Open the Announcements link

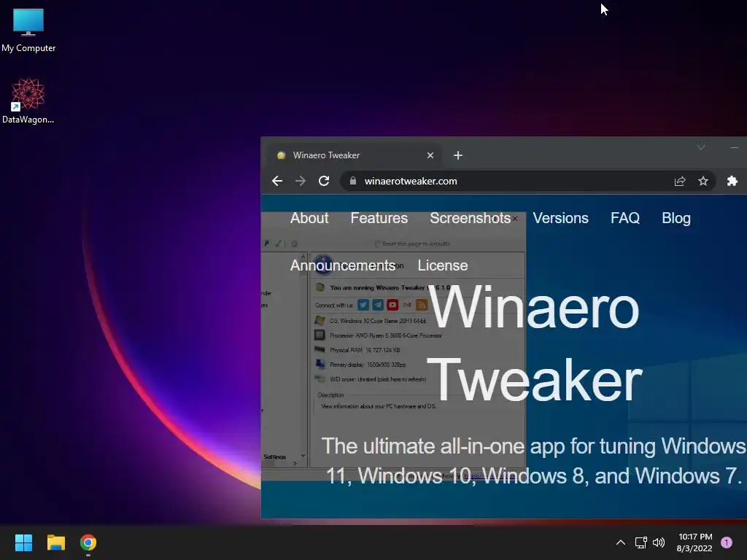pos(343,265)
